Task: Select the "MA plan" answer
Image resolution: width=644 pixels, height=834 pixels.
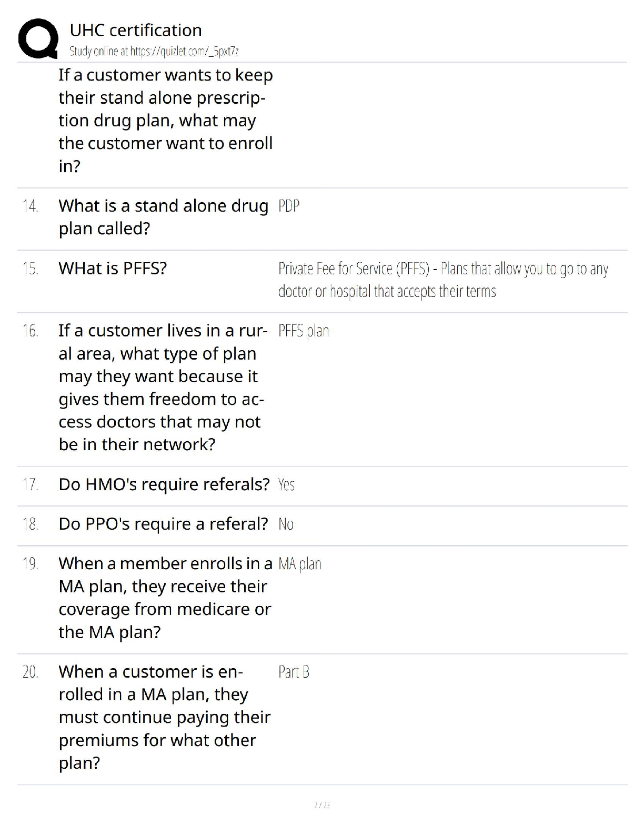Action: coord(299,564)
